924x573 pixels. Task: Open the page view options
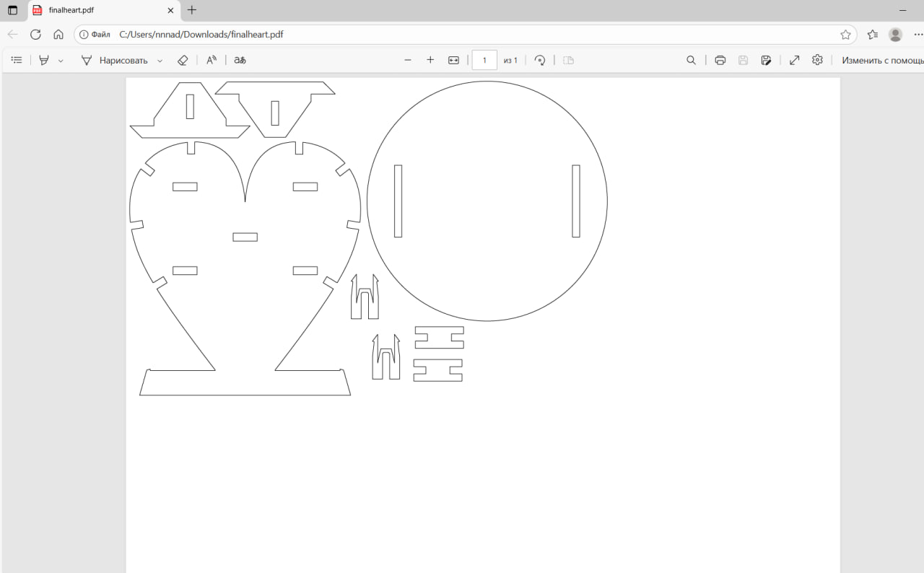tap(568, 60)
